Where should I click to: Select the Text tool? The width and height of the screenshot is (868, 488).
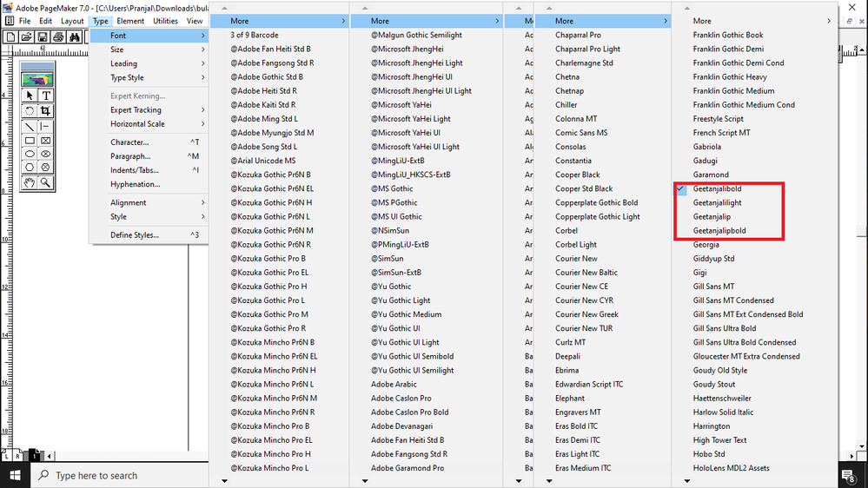(46, 96)
